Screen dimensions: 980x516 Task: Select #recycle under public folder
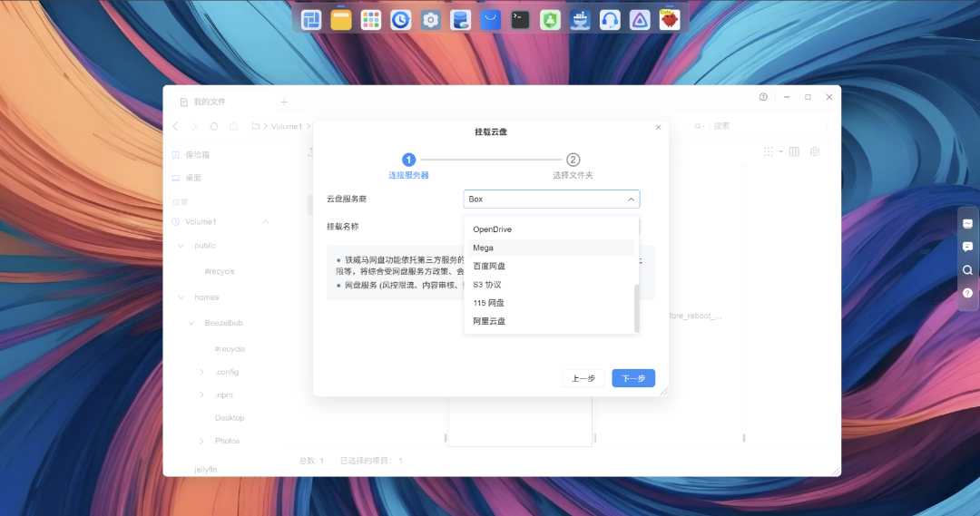(x=220, y=271)
